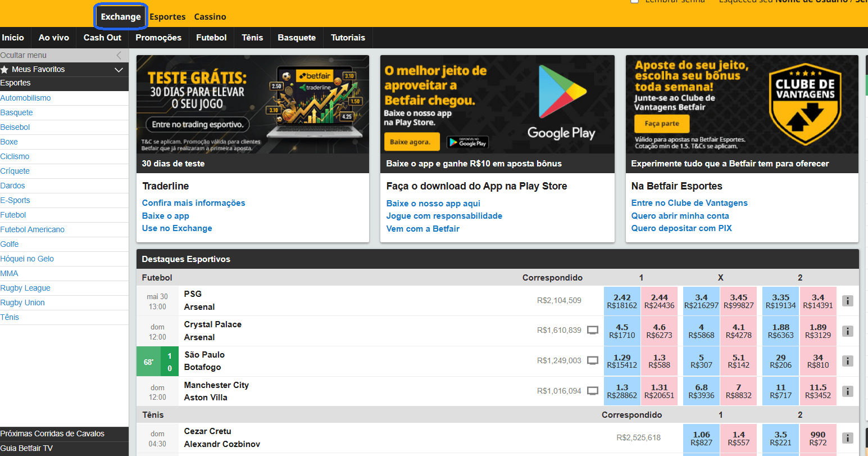Open Quero depositar com PIX link
This screenshot has width=868, height=456.
pyautogui.click(x=681, y=228)
